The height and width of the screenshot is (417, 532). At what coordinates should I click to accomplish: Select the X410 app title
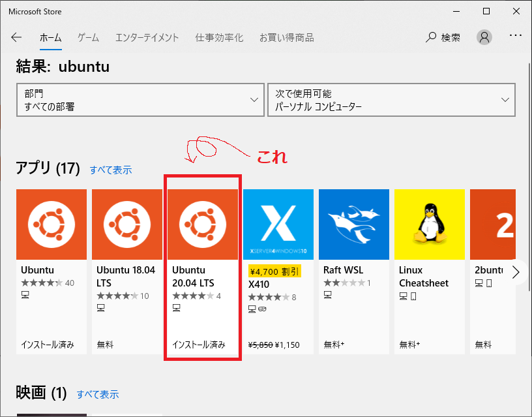(x=259, y=285)
